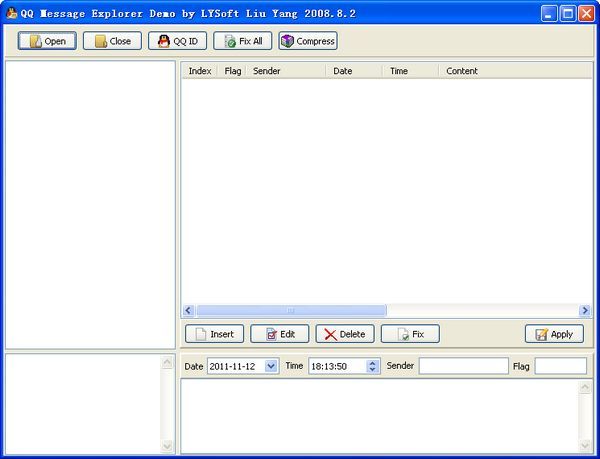Apply the message changes
600x459 pixels.
click(554, 334)
